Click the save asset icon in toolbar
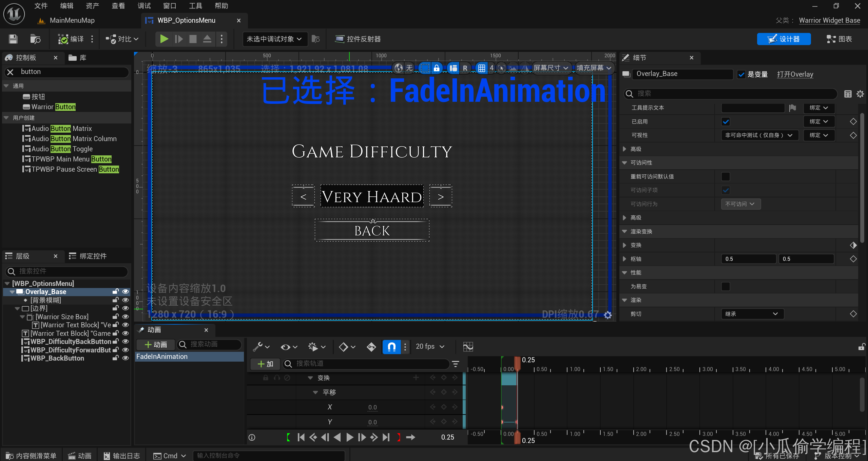Image resolution: width=868 pixels, height=461 pixels. click(x=13, y=39)
